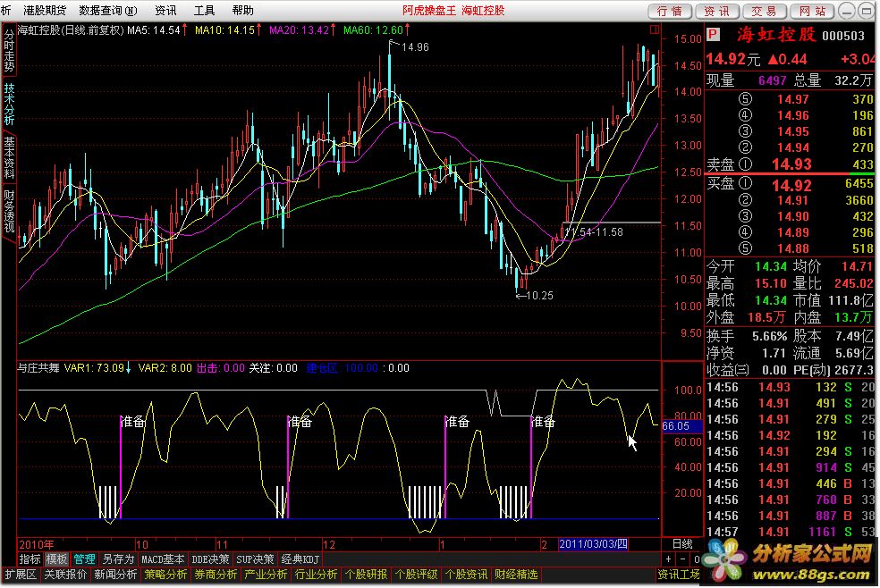Click the 最高 15.10 value
This screenshot has height=588, width=880.
click(x=771, y=283)
